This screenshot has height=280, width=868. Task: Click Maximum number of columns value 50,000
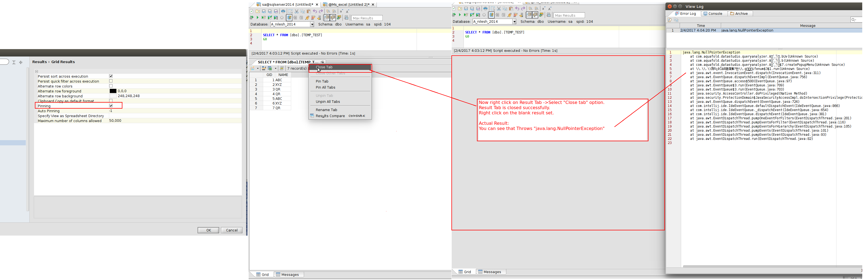115,120
